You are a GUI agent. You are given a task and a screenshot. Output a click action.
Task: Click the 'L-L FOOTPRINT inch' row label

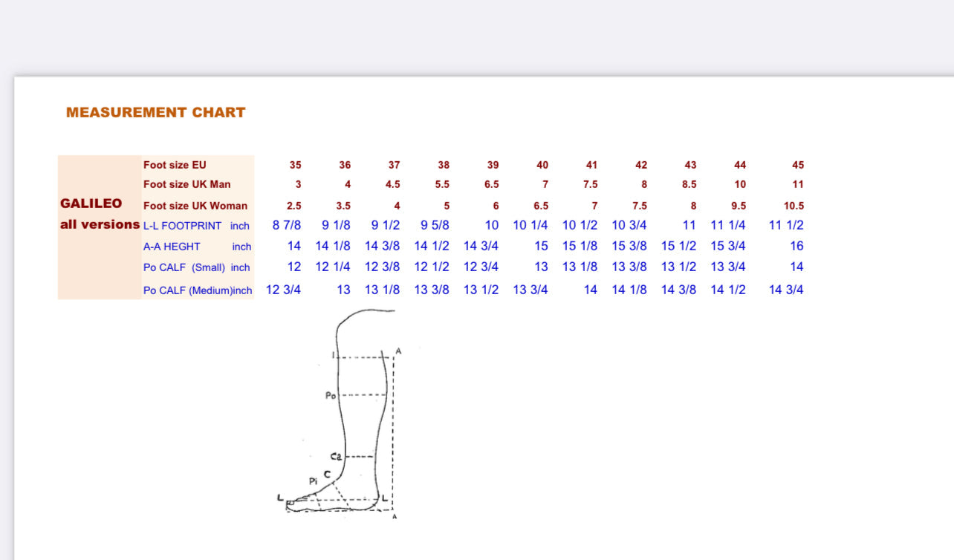tap(196, 226)
